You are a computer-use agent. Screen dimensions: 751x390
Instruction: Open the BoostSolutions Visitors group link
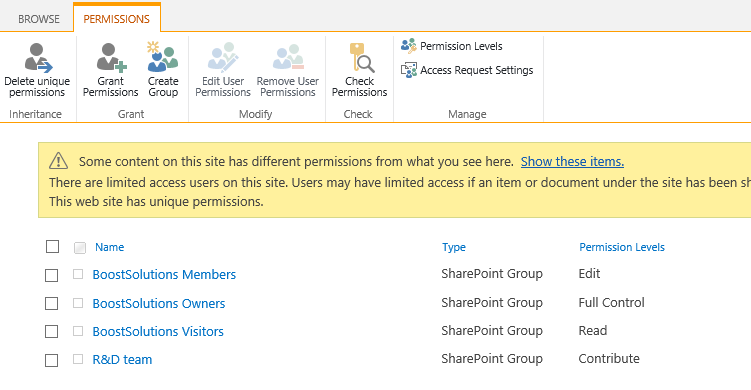158,332
